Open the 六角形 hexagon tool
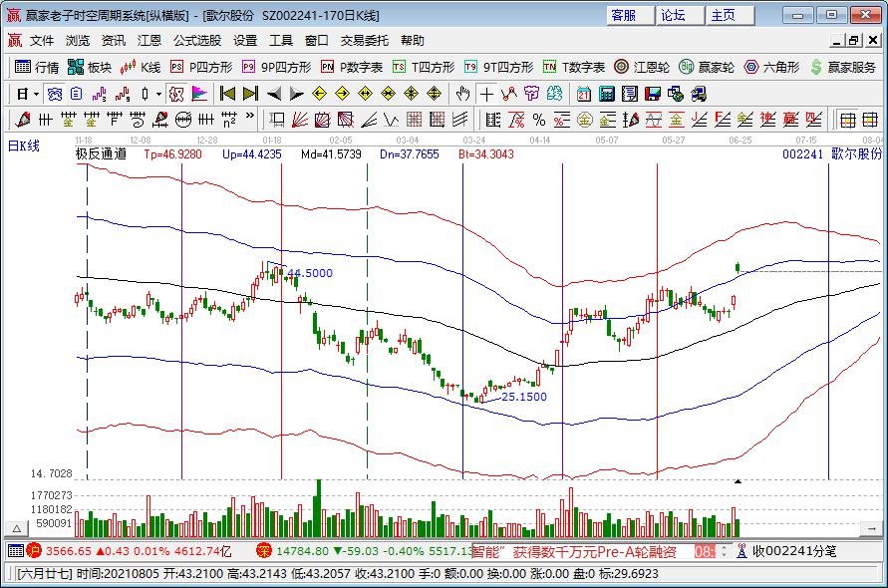The height and width of the screenshot is (588, 888). (x=771, y=68)
